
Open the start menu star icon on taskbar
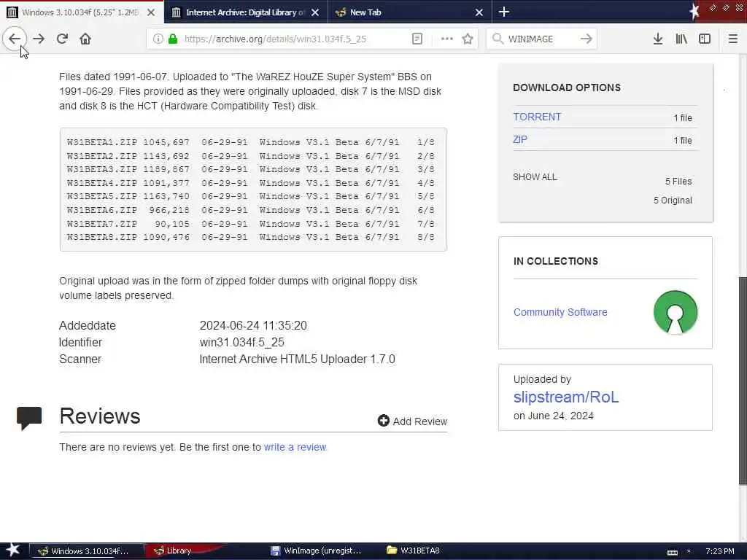click(13, 551)
